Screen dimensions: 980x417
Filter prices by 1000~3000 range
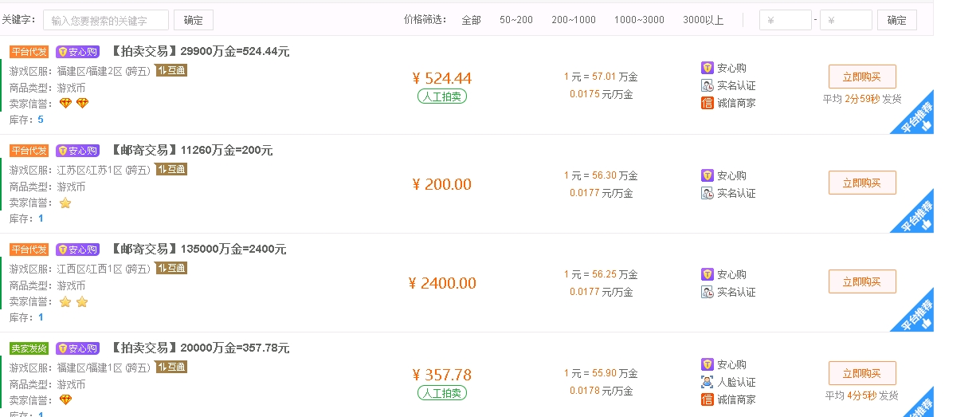639,20
